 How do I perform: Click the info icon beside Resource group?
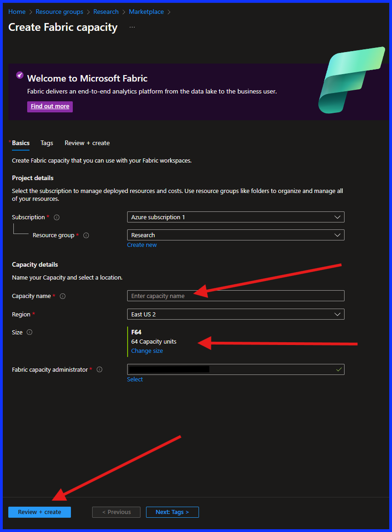pos(86,235)
